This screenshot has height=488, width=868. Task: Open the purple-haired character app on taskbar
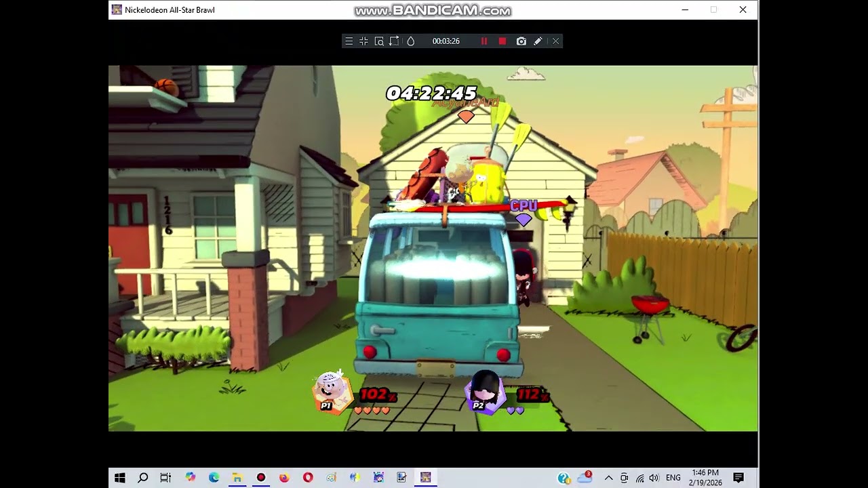378,478
